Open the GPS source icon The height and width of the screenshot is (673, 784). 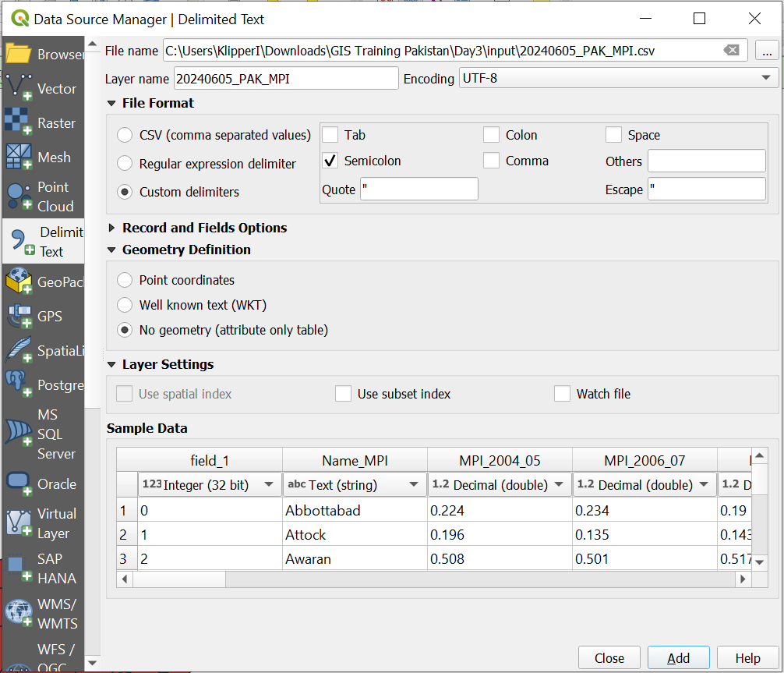click(19, 317)
